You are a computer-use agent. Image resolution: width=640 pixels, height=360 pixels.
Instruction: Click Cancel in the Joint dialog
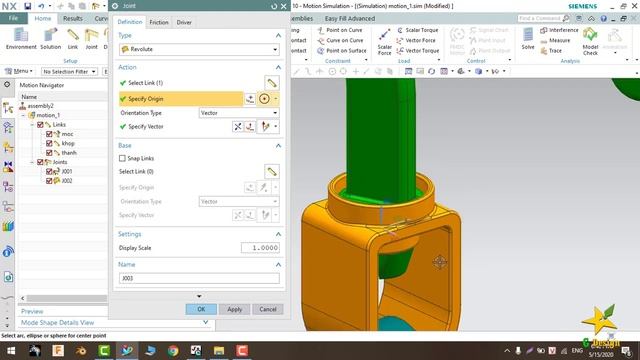click(x=268, y=309)
